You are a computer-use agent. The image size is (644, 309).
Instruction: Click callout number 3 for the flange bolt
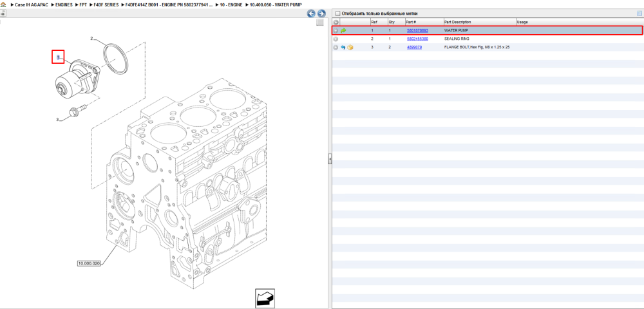tap(57, 120)
